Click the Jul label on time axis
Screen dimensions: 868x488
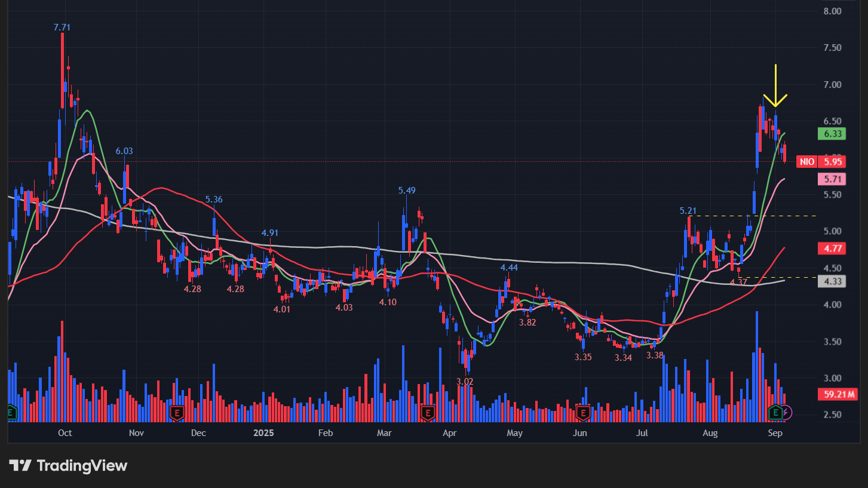[642, 432]
